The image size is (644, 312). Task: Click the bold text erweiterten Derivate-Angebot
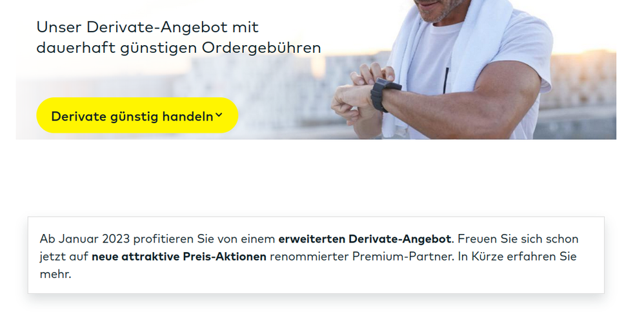click(365, 239)
